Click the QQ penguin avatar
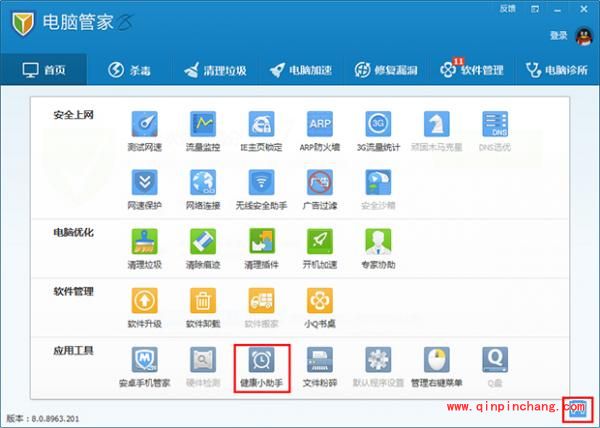The image size is (600, 428). (x=584, y=37)
